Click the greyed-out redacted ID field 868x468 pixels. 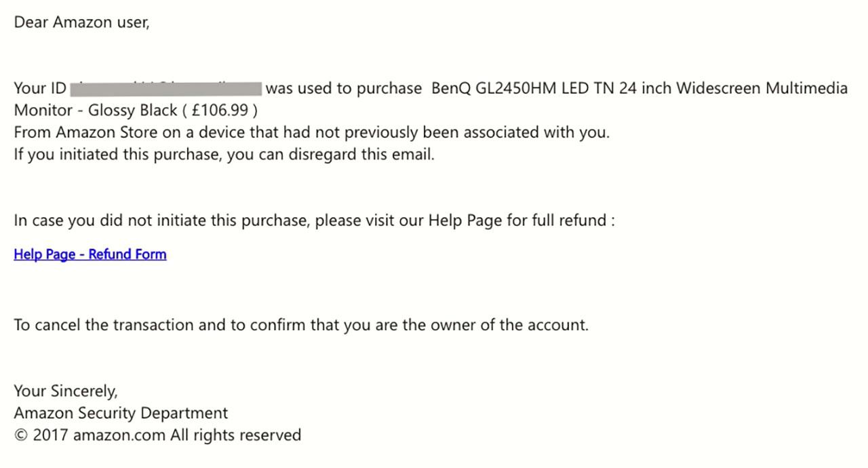(x=166, y=88)
